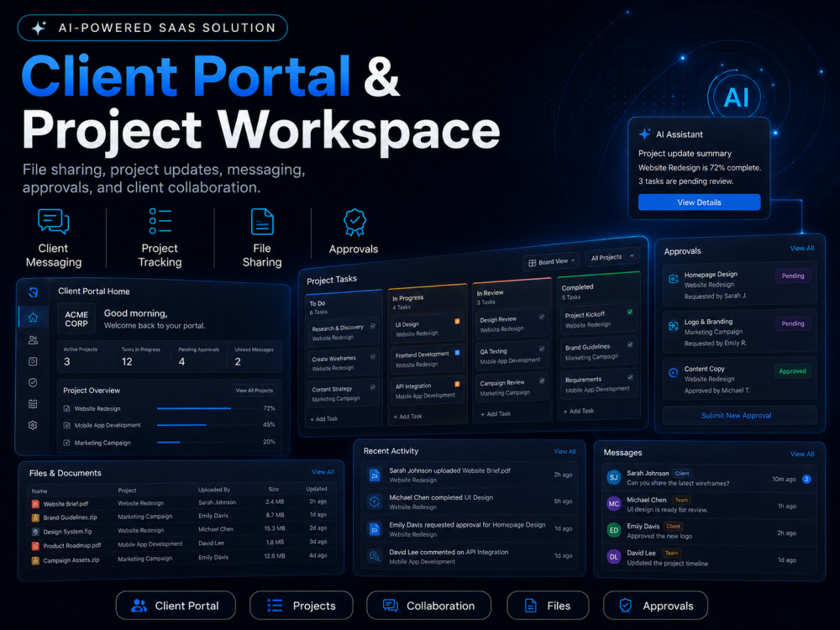The width and height of the screenshot is (840, 630).
Task: Open the calendar grid icon in sidebar
Action: [33, 404]
